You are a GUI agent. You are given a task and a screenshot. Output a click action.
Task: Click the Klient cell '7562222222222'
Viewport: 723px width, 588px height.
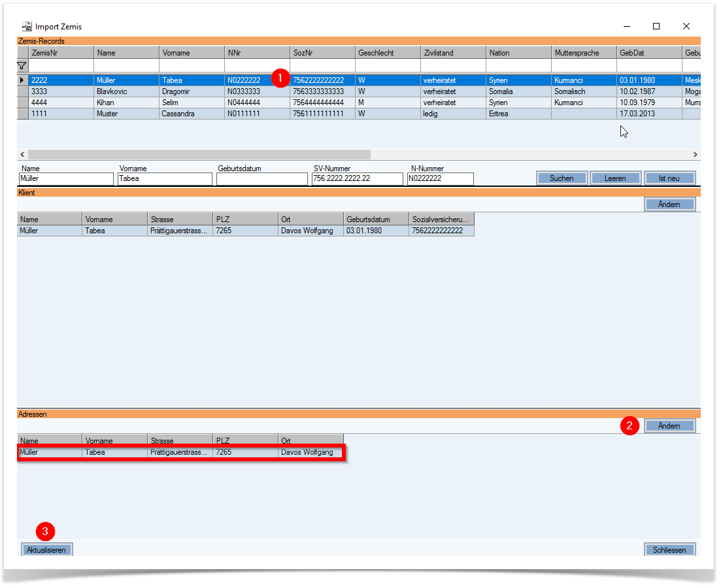pos(441,231)
